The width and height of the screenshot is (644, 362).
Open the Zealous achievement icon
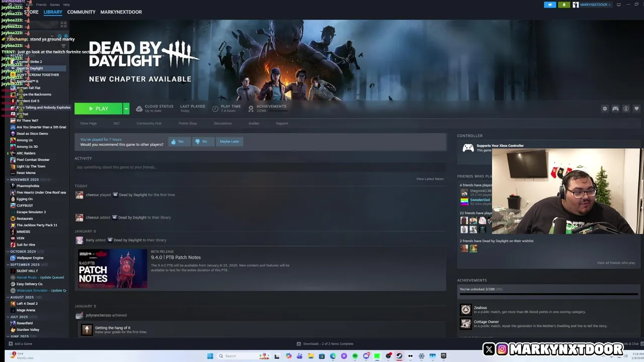pos(466,310)
